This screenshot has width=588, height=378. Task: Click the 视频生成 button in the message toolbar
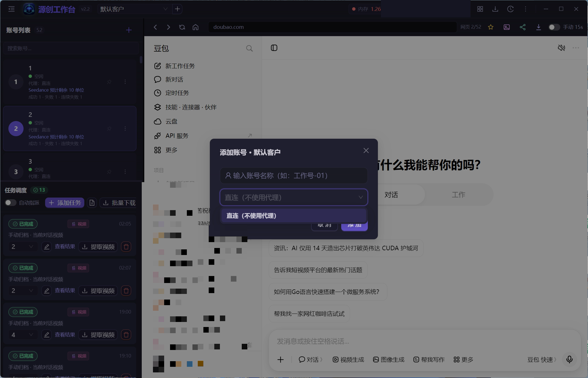pos(348,360)
